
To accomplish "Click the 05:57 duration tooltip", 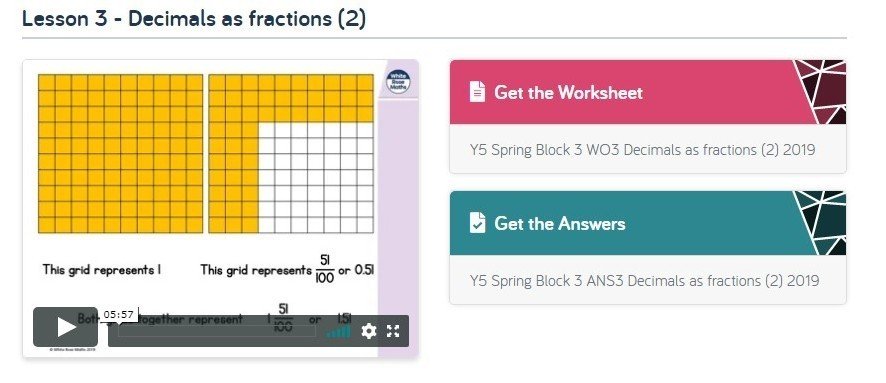I will point(119,315).
